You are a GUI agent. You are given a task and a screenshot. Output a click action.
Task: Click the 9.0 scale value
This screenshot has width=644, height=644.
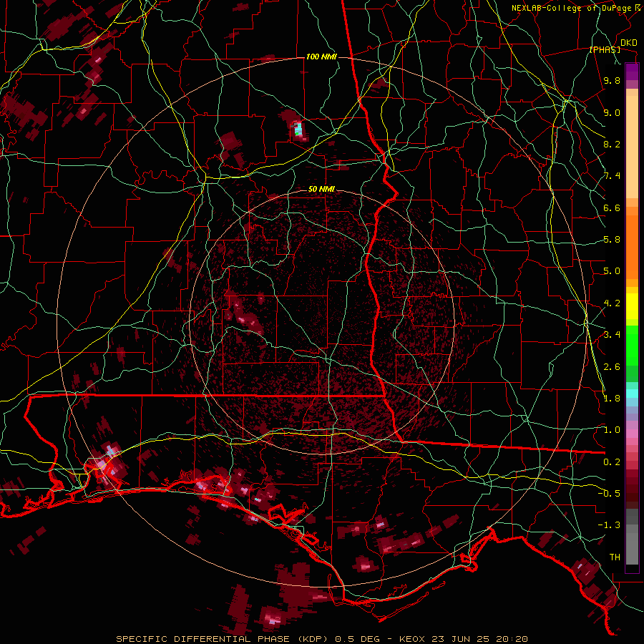pos(612,112)
